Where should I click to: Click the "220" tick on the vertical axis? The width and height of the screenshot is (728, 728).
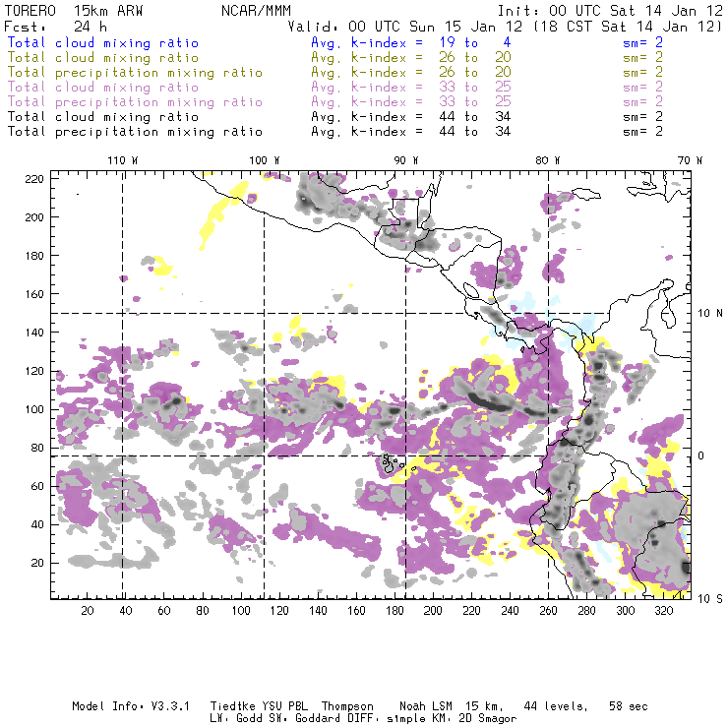pyautogui.click(x=33, y=179)
